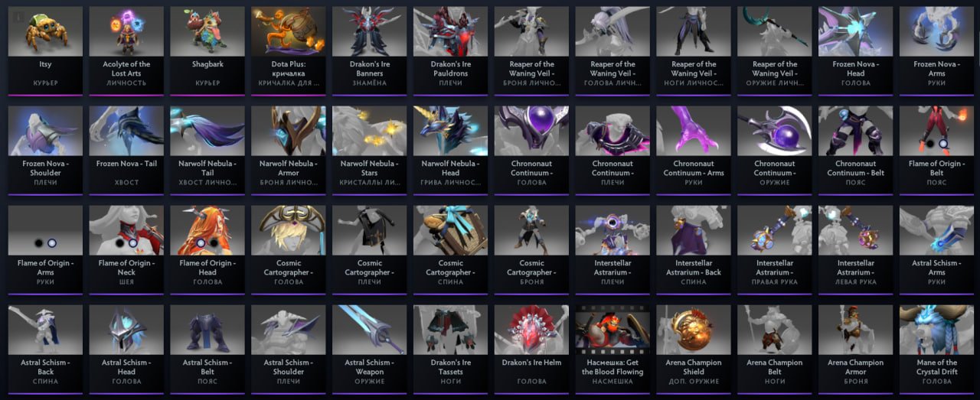
Task: Open Drakon's Ire Banners item
Action: pos(370,50)
